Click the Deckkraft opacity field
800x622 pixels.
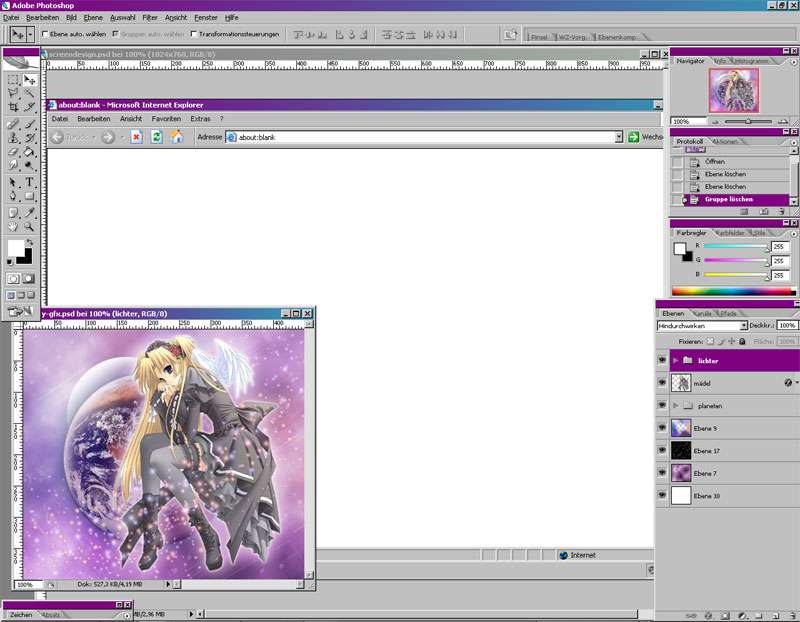(787, 326)
